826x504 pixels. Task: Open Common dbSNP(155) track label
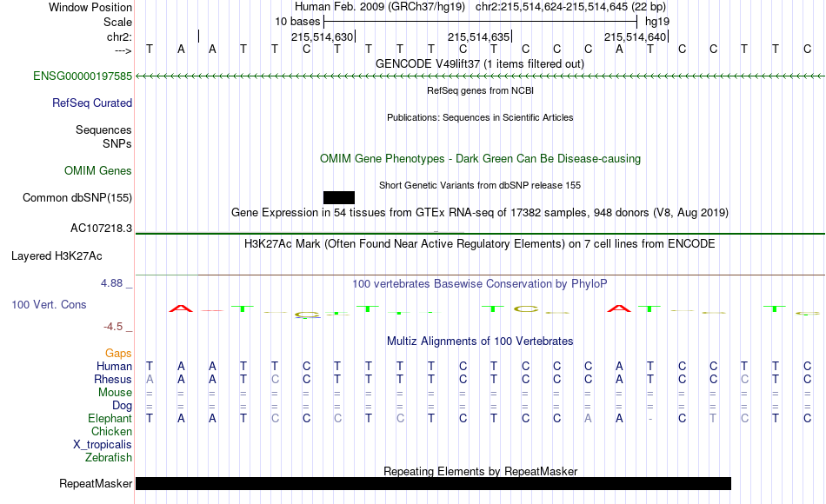(77, 197)
